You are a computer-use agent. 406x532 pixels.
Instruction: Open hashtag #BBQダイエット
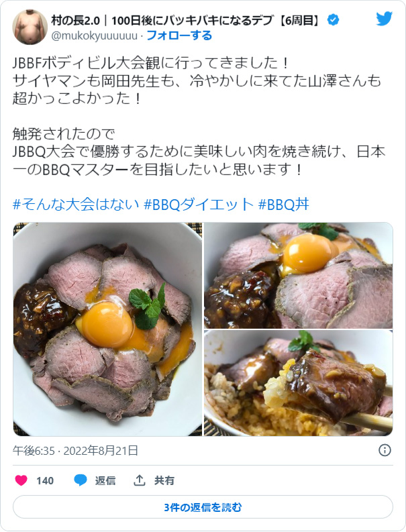point(199,205)
